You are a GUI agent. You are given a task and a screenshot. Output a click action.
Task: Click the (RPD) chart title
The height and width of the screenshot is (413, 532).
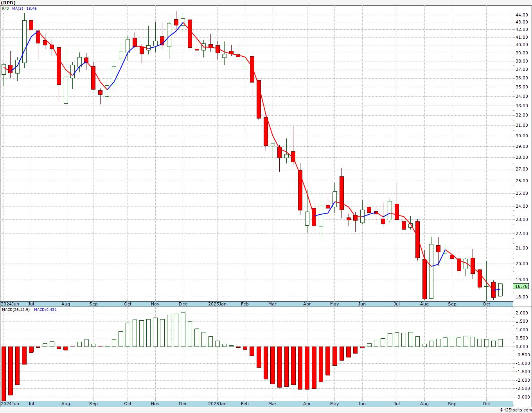click(8, 3)
